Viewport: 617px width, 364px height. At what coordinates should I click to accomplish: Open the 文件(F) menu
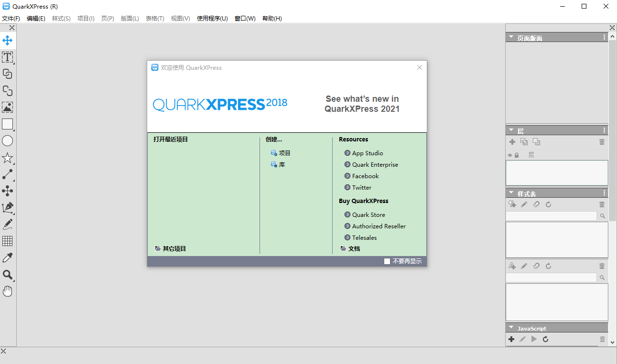[11, 19]
